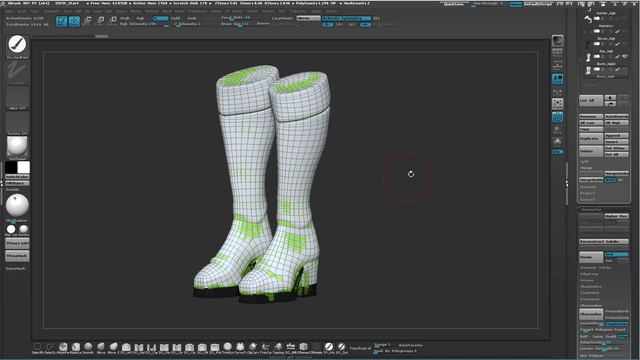This screenshot has height=360, width=640.
Task: Click the Rgb Intensity slider
Action: point(144,24)
